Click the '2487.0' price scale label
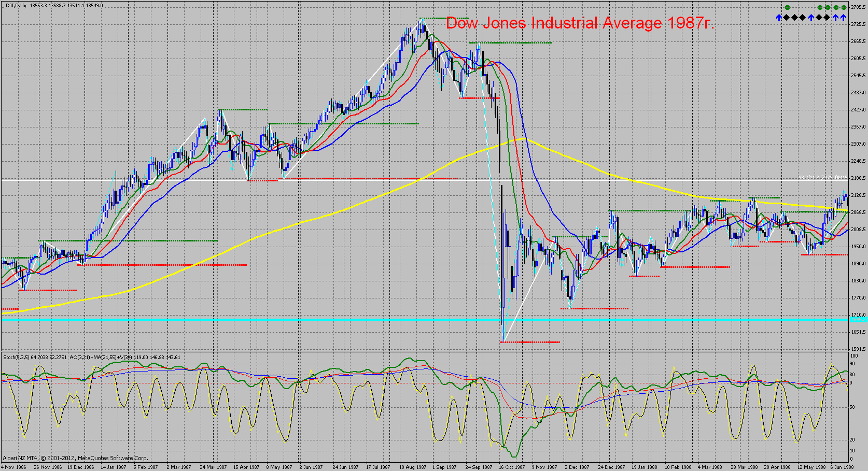This screenshot has height=471, width=868. tap(859, 93)
